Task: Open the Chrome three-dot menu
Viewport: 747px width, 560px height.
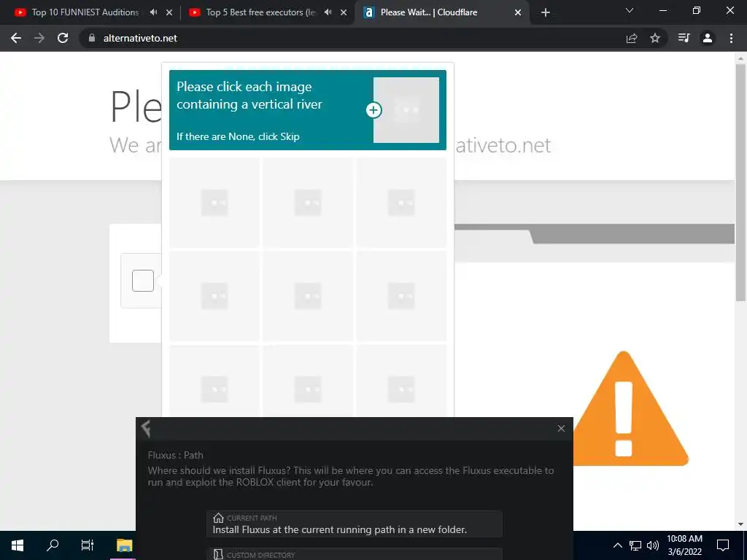Action: click(x=731, y=38)
